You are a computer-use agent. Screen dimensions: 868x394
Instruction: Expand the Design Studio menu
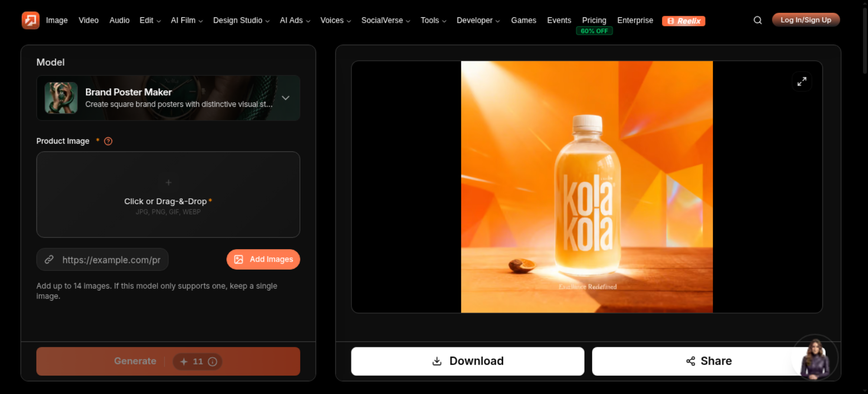241,20
